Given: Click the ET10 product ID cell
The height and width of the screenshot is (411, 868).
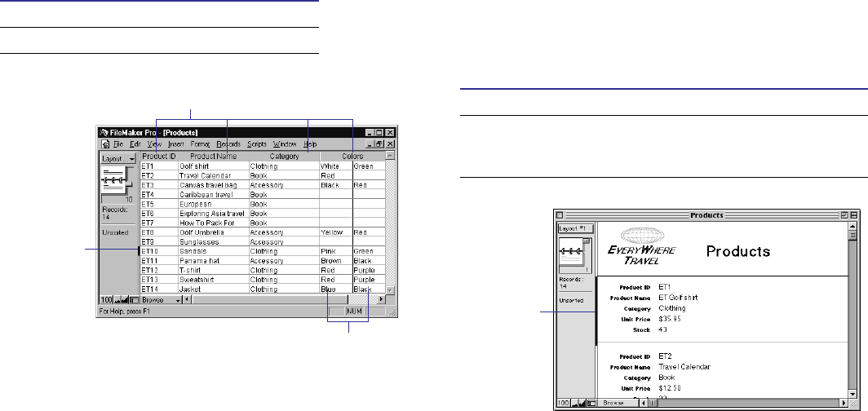Looking at the screenshot, I should coord(159,251).
